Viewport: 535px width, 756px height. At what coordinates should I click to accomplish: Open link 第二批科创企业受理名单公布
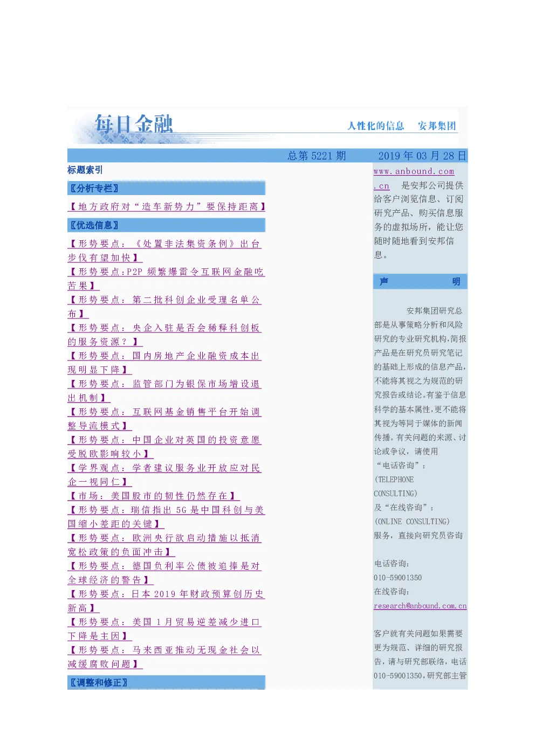(164, 307)
